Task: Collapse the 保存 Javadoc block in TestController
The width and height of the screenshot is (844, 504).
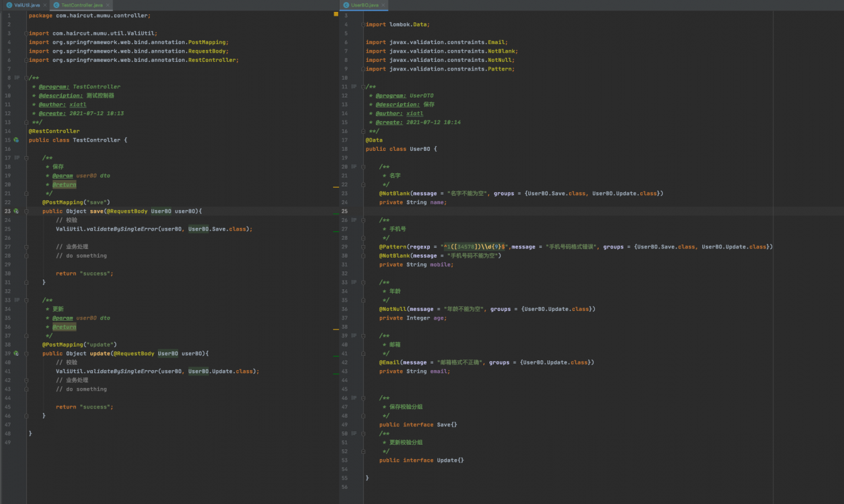Action: (26, 157)
